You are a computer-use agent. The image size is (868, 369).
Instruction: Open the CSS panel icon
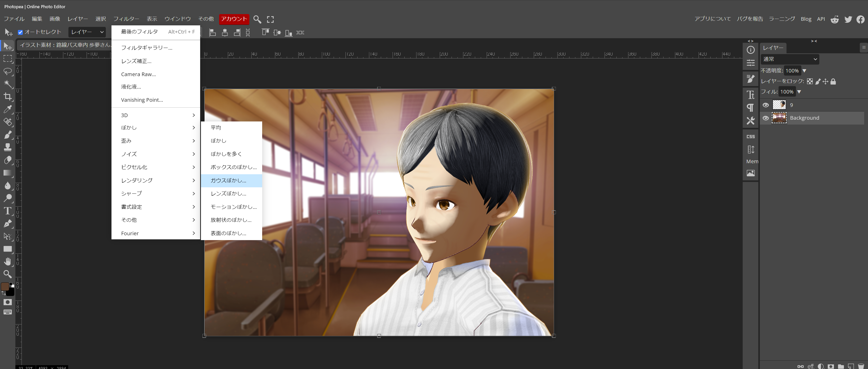pos(750,137)
